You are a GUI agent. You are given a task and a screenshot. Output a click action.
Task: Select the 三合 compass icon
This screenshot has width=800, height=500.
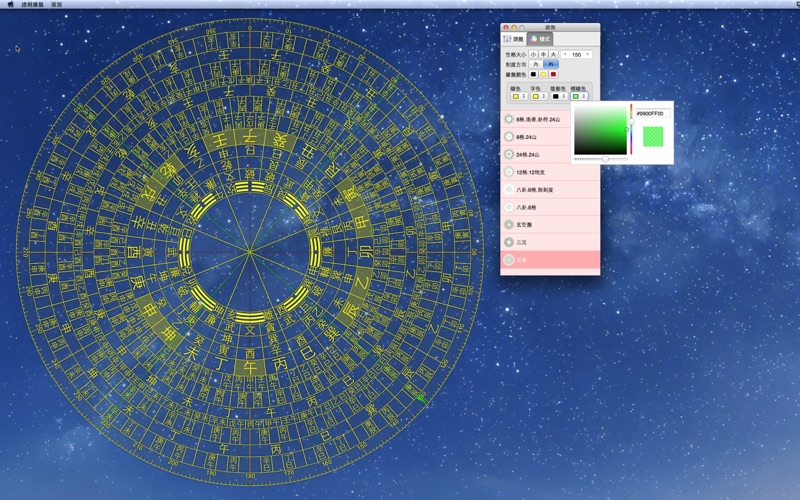[509, 260]
